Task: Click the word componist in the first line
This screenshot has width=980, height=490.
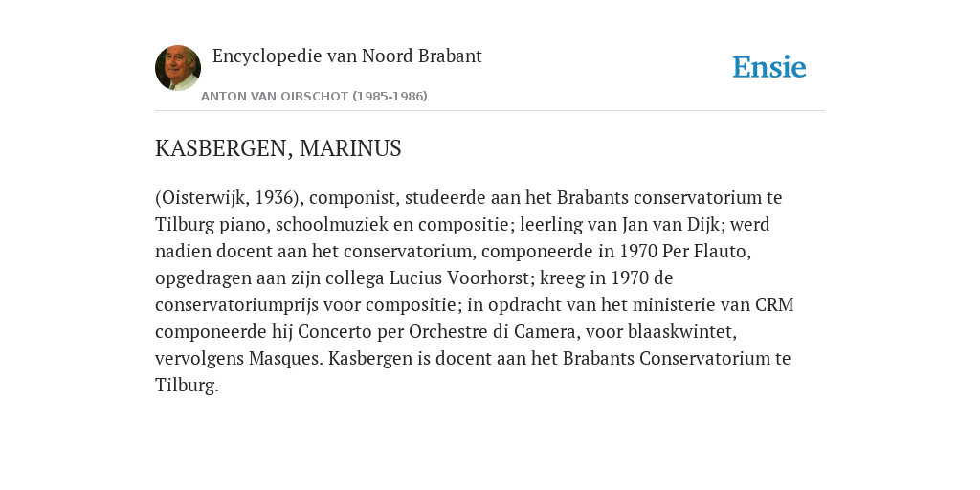Action: [x=352, y=198]
